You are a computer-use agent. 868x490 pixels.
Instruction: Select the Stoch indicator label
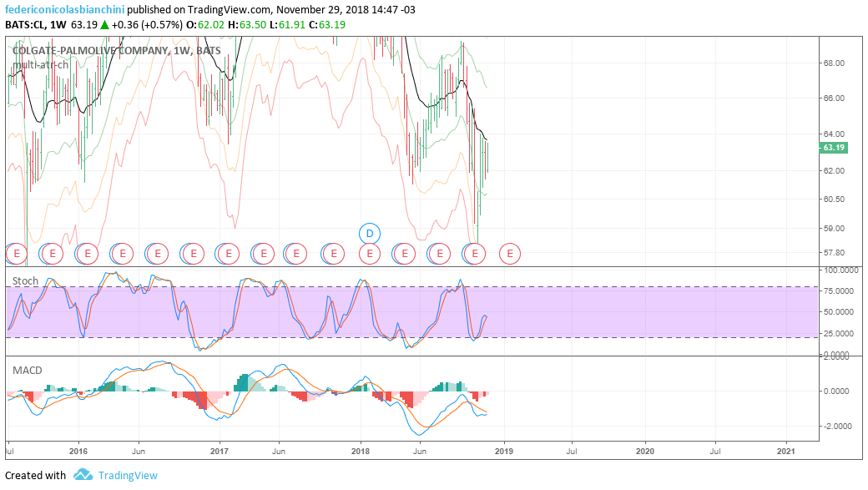pyautogui.click(x=26, y=280)
